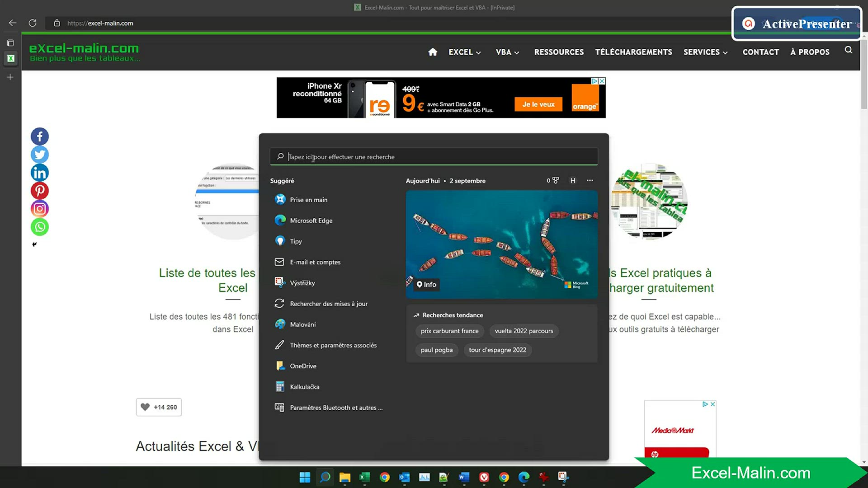
Task: Expand the SERVICES menu dropdown
Action: 706,52
